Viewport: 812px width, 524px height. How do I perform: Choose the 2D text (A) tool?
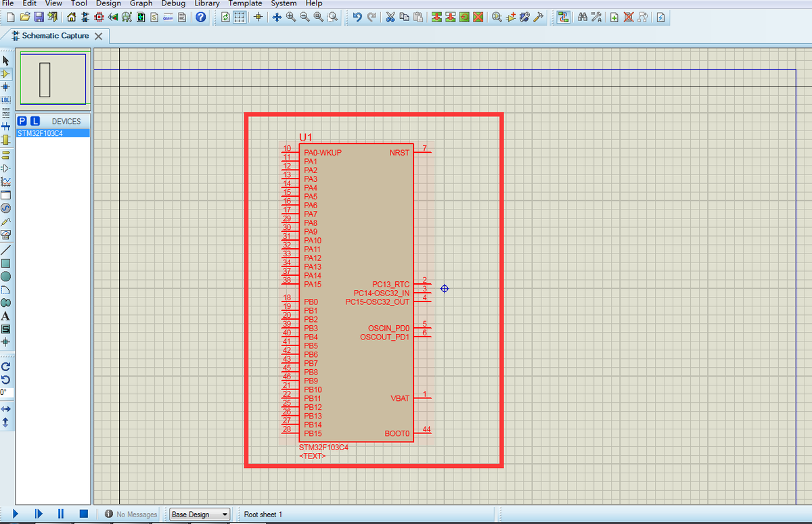click(6, 316)
